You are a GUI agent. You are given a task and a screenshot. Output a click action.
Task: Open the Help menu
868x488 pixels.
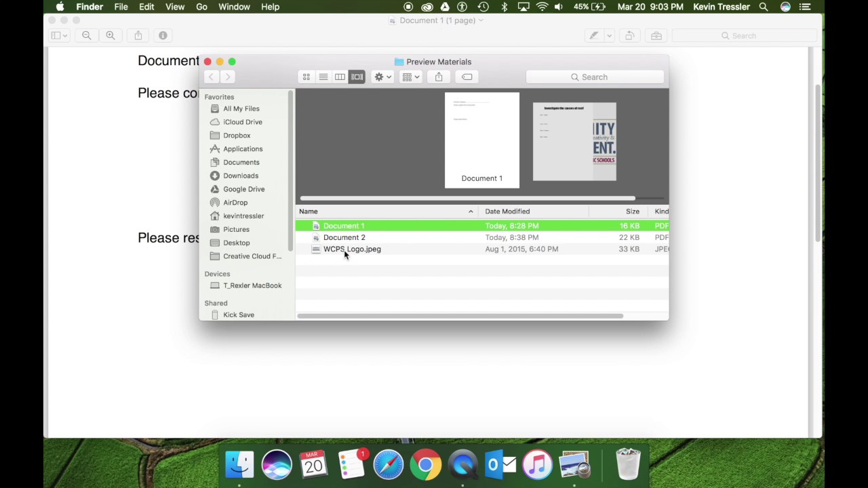270,7
